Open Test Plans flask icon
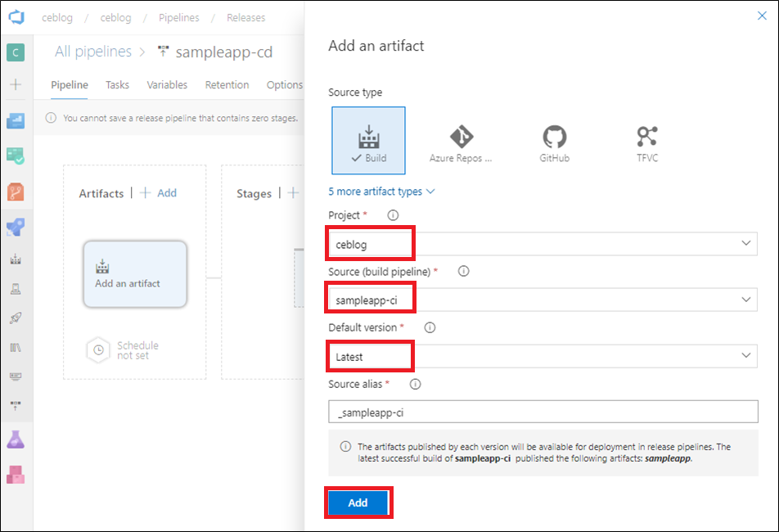The height and width of the screenshot is (532, 779). point(16,440)
